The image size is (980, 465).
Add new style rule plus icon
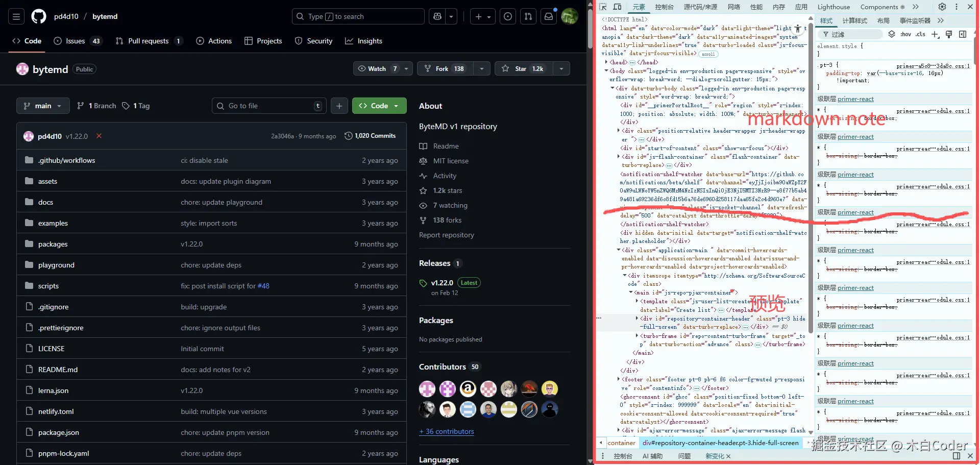(x=935, y=34)
